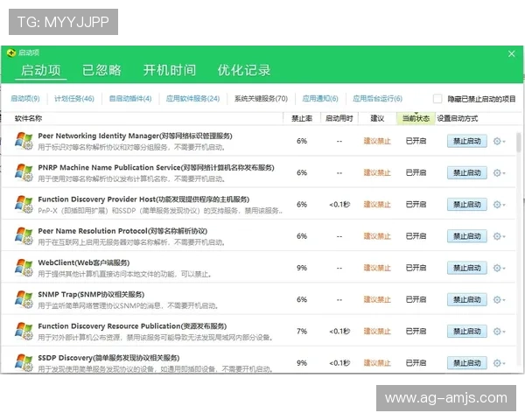Disable startup for Peer Networking Identity Manager

pos(466,141)
